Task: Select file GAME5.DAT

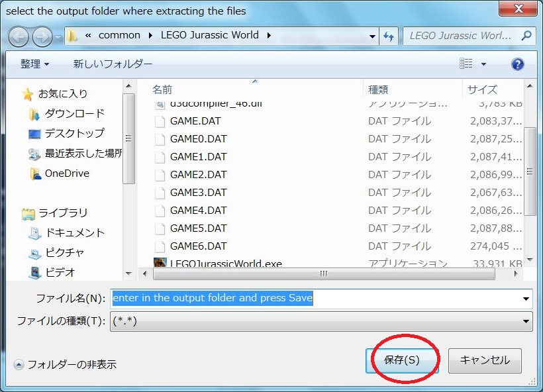Action: pos(199,228)
